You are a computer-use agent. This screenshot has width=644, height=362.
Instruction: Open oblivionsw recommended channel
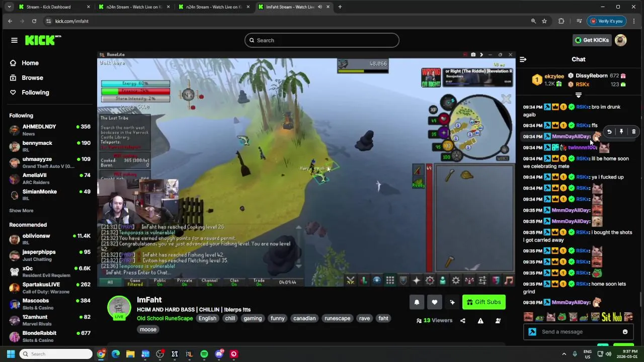click(49, 239)
